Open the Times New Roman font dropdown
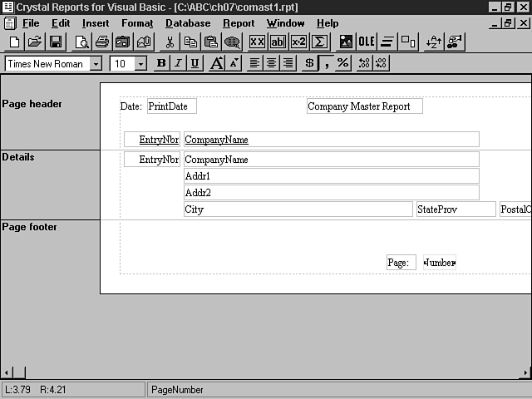Image resolution: width=532 pixels, height=399 pixels. [96, 64]
